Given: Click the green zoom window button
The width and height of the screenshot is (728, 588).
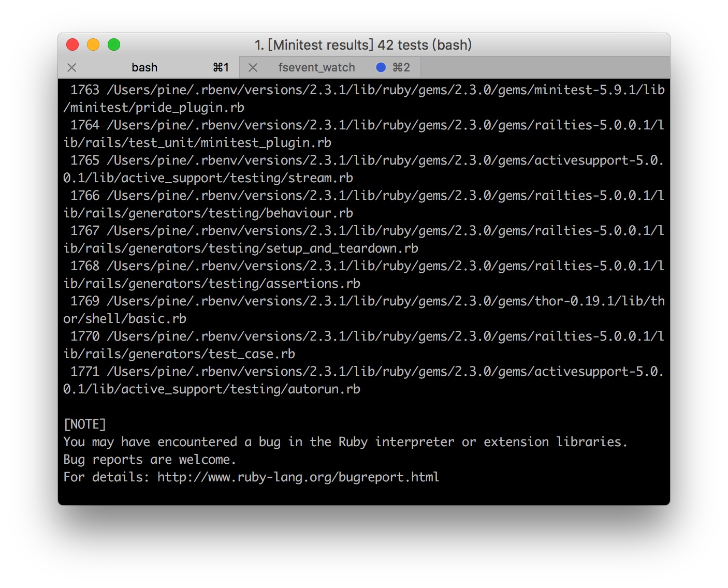Looking at the screenshot, I should [x=114, y=45].
